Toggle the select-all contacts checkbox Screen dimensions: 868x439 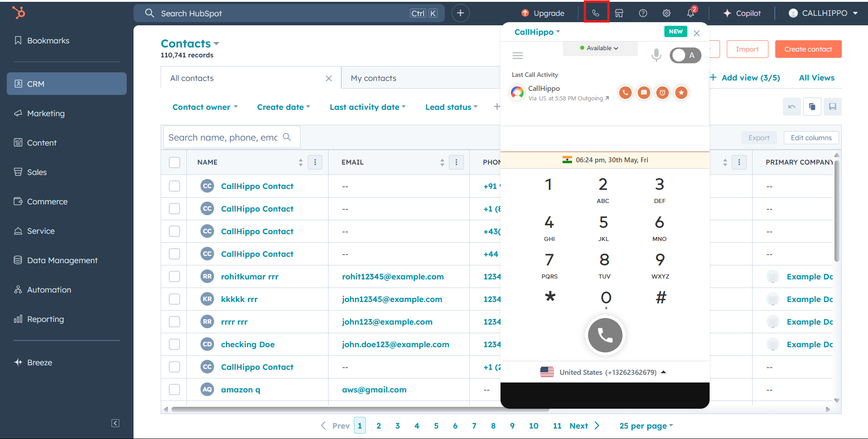[x=174, y=162]
